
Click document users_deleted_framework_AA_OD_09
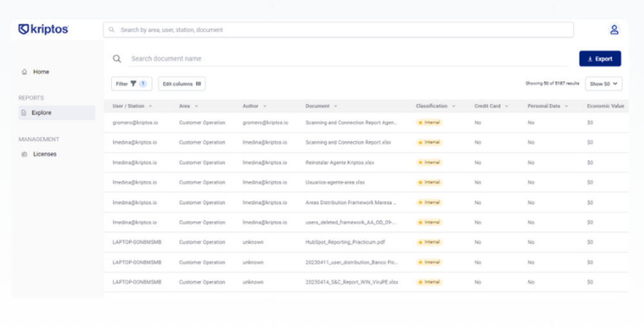pos(350,222)
